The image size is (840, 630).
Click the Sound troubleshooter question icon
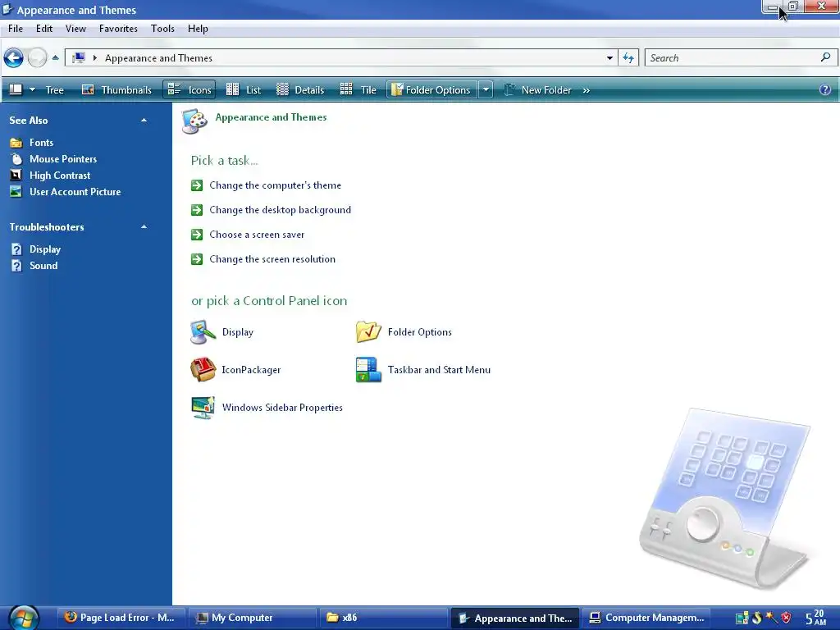[16, 266]
